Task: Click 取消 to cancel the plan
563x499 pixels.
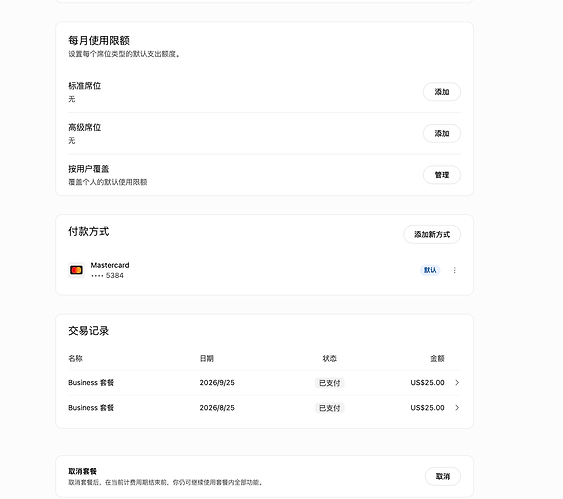Action: pyautogui.click(x=443, y=476)
